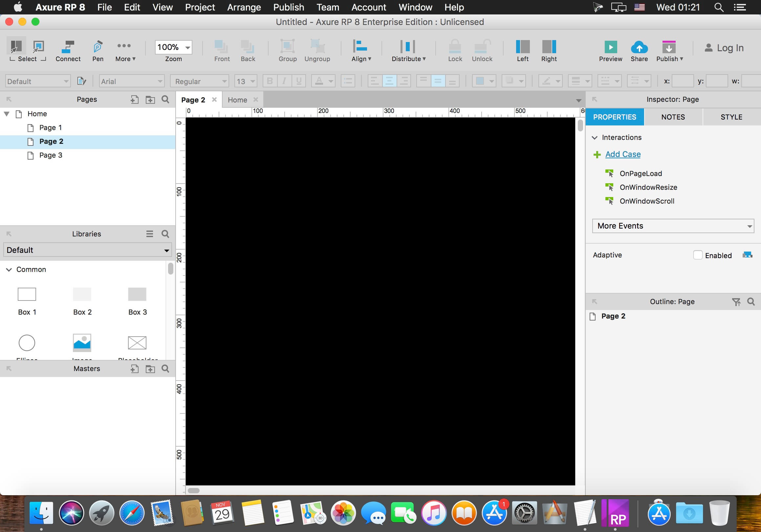Open the Default library dropdown
The width and height of the screenshot is (761, 532).
pos(88,250)
